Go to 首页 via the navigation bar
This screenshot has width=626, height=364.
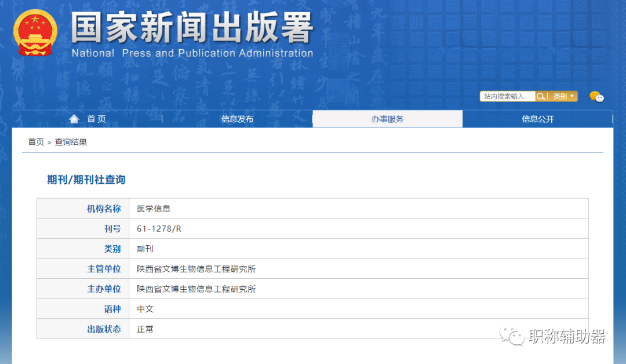pos(96,118)
